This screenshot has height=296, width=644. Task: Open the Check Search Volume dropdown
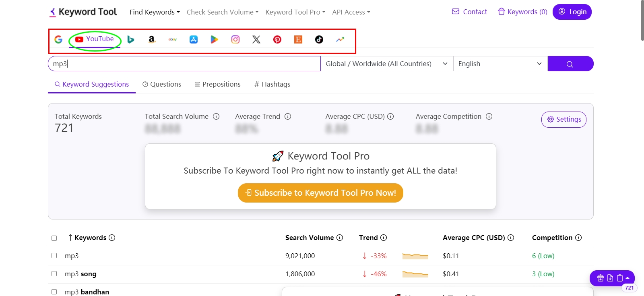coord(223,12)
